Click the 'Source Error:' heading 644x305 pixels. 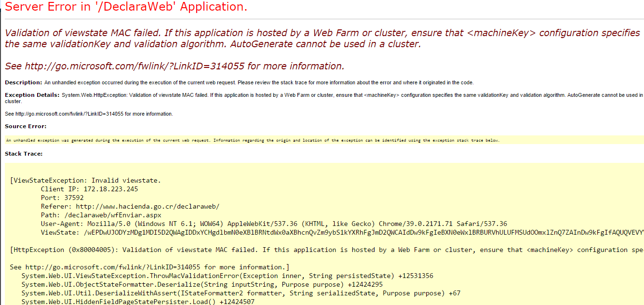click(26, 126)
